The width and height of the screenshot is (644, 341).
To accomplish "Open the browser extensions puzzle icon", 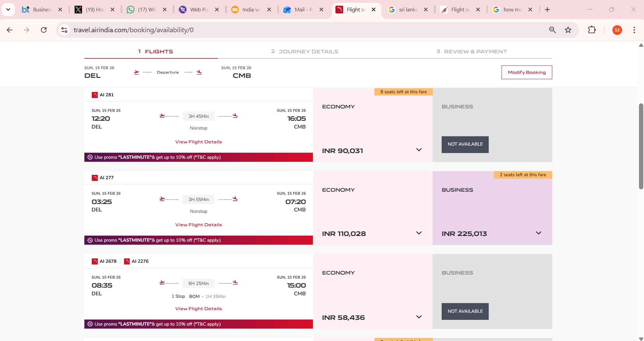I will point(592,30).
